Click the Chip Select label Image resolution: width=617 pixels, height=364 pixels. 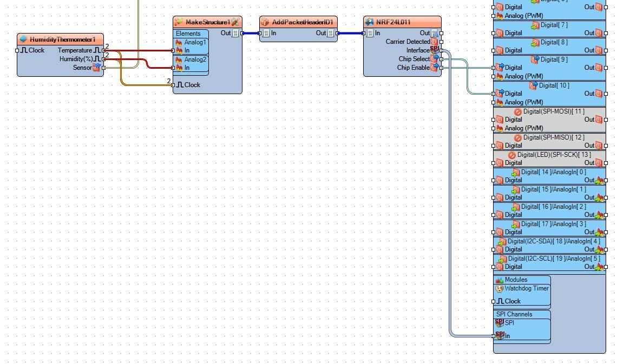point(414,58)
